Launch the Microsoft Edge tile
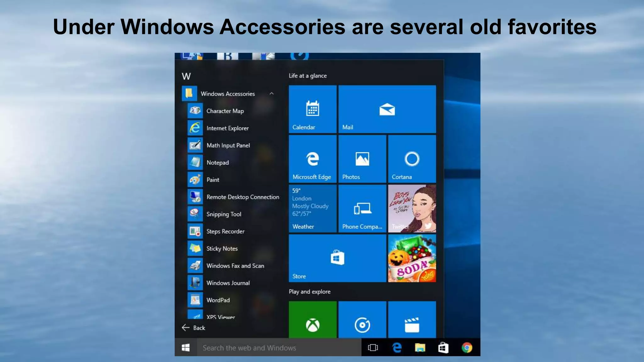Image resolution: width=644 pixels, height=362 pixels. 313,159
